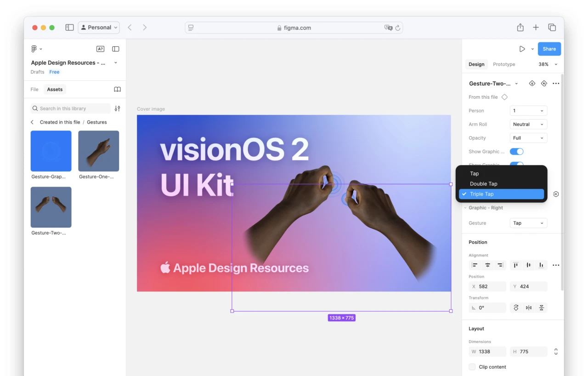Viewport: 588px width, 376px height.
Task: Align right in Alignment controls
Action: 500,265
